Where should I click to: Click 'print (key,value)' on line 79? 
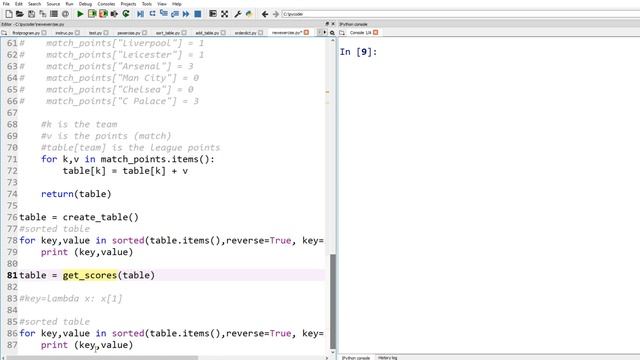pos(87,252)
